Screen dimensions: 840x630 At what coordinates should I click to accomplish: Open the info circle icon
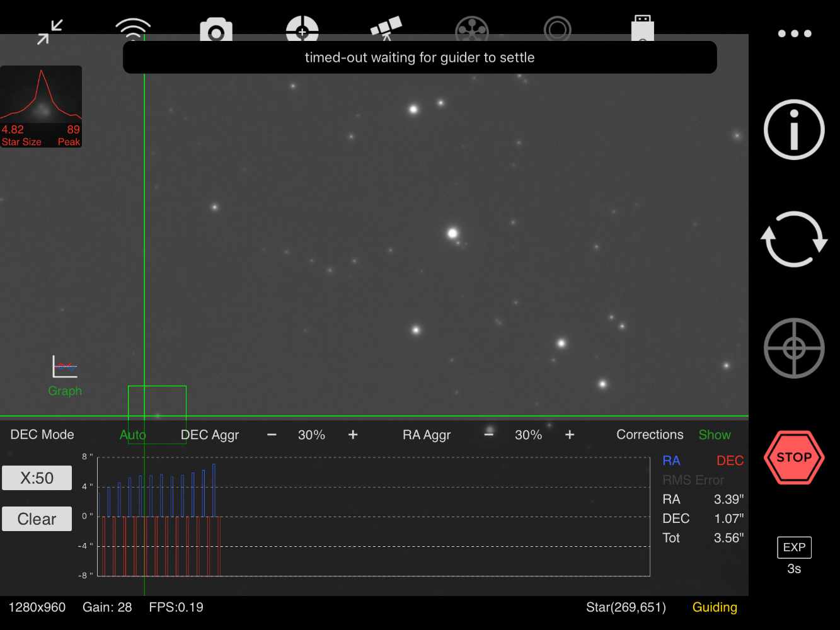tap(794, 130)
